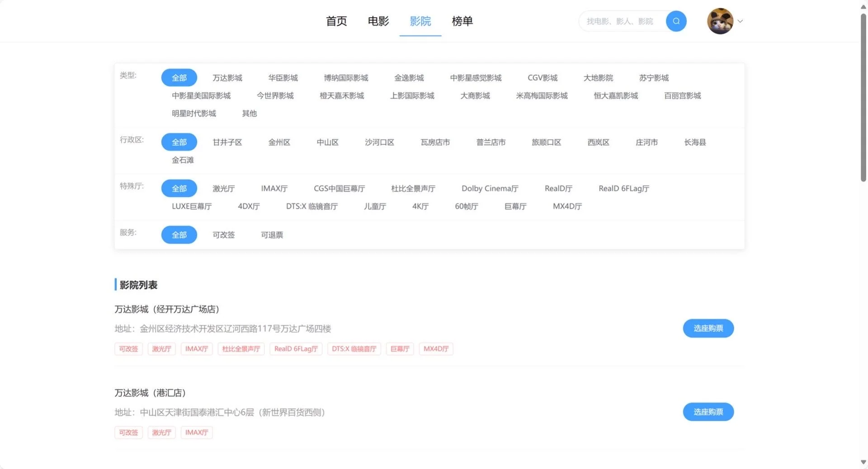The width and height of the screenshot is (868, 469).
Task: Switch to the 电影 tab
Action: [378, 21]
